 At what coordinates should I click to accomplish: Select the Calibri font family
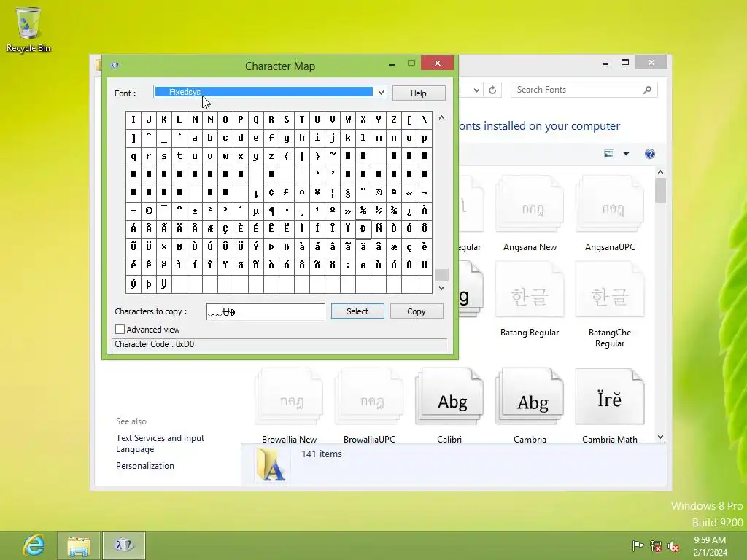coord(449,405)
